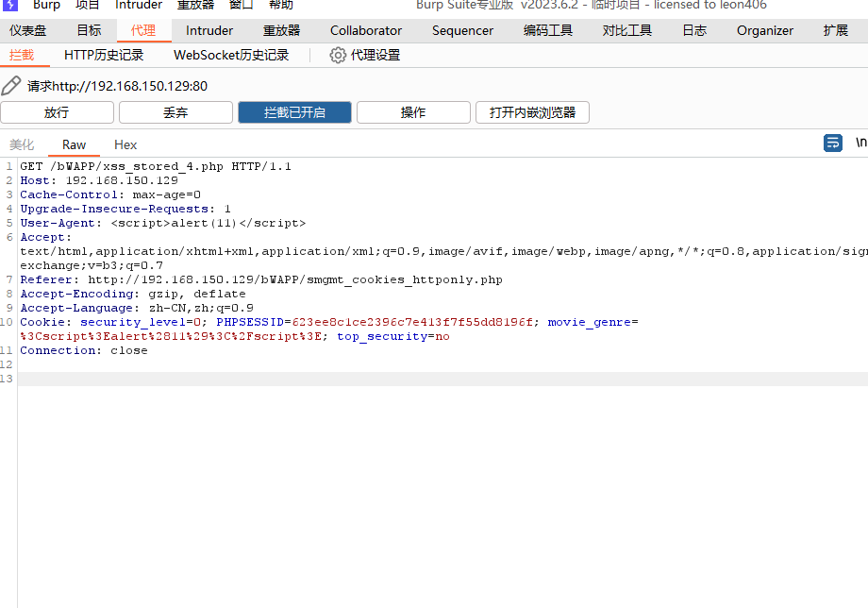This screenshot has width=868, height=608.
Task: Turn off the 拦截已开启 intercept toggle
Action: pyautogui.click(x=294, y=112)
